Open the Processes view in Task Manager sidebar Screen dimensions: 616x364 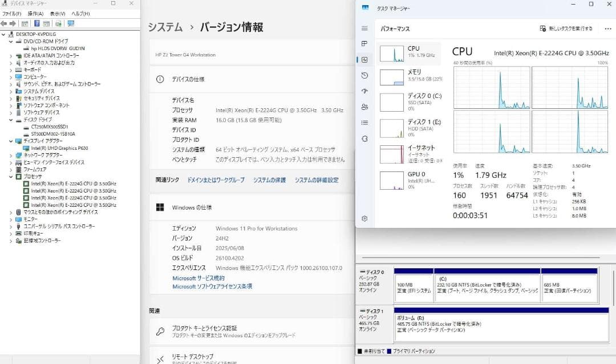pyautogui.click(x=364, y=43)
